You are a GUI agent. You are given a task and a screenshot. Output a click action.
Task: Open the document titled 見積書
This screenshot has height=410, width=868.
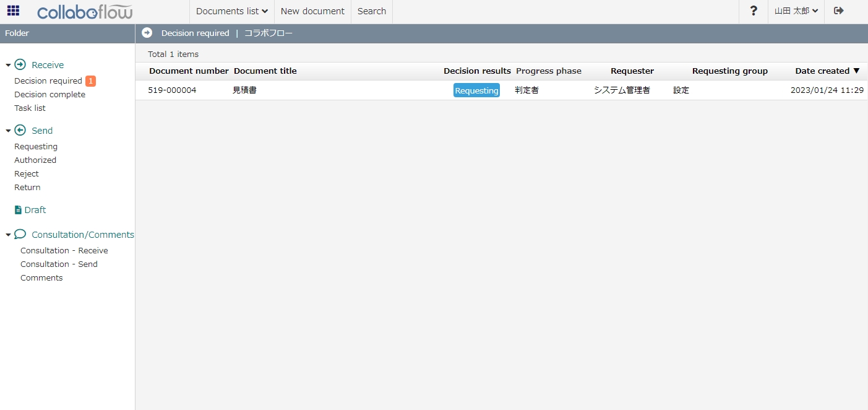click(x=244, y=90)
